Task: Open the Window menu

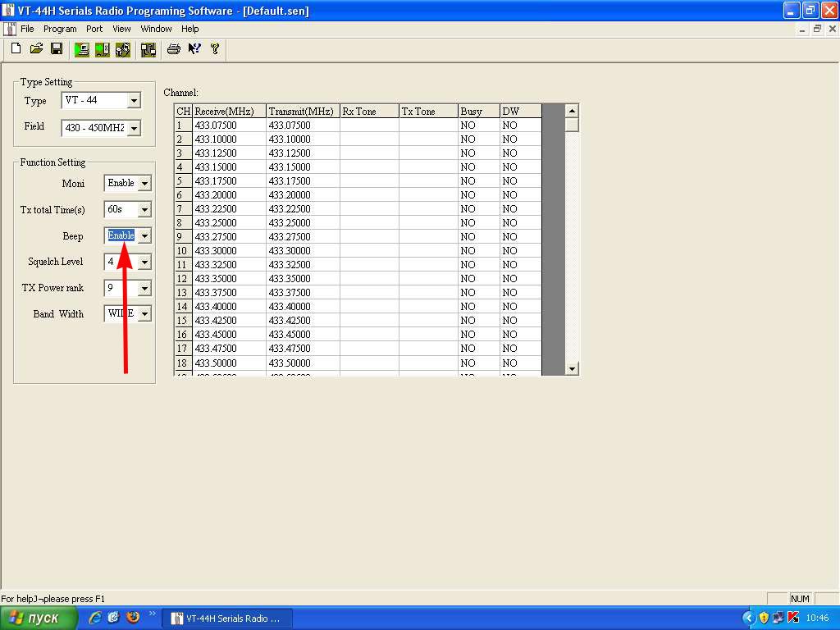Action: [x=156, y=29]
